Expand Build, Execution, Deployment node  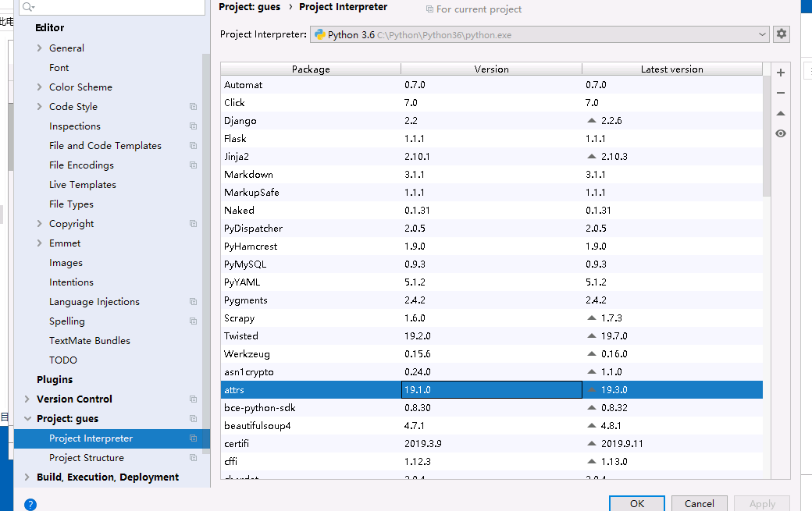coord(27,477)
